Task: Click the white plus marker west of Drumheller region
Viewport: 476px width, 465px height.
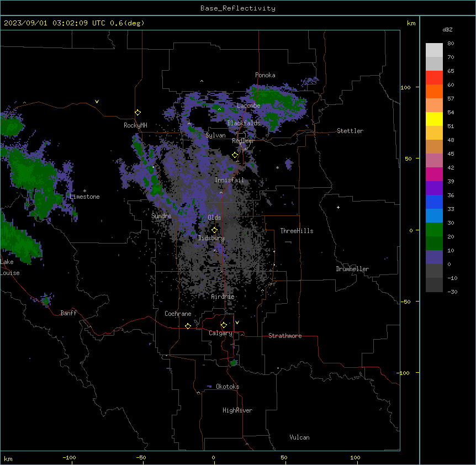Action: pos(338,207)
